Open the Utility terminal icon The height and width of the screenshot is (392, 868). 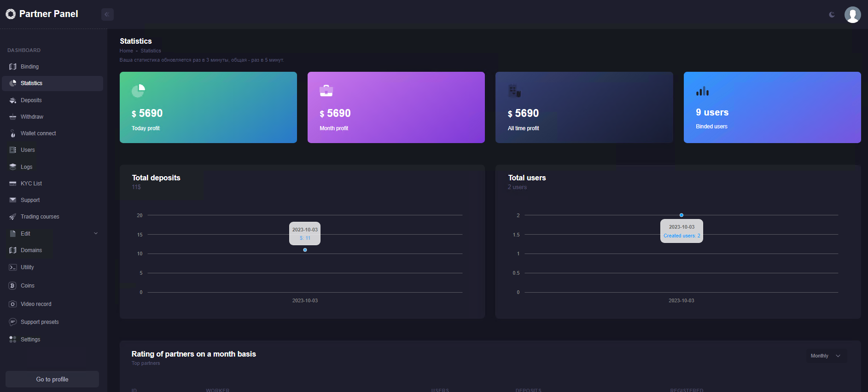[x=13, y=267]
